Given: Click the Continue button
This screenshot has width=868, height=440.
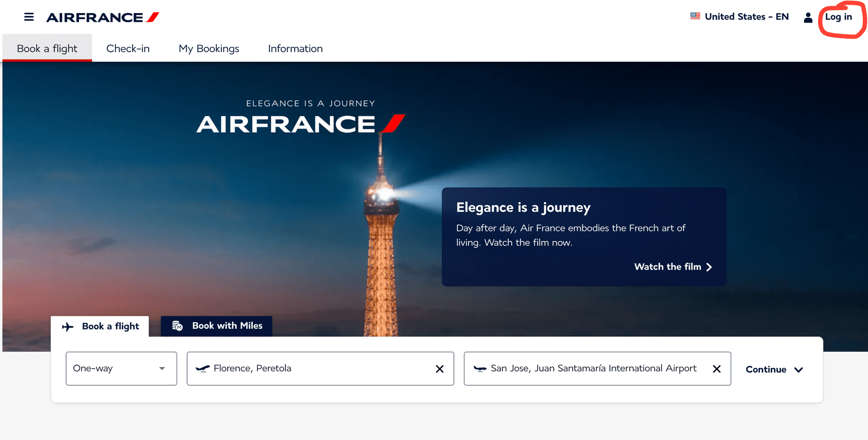Looking at the screenshot, I should [774, 369].
